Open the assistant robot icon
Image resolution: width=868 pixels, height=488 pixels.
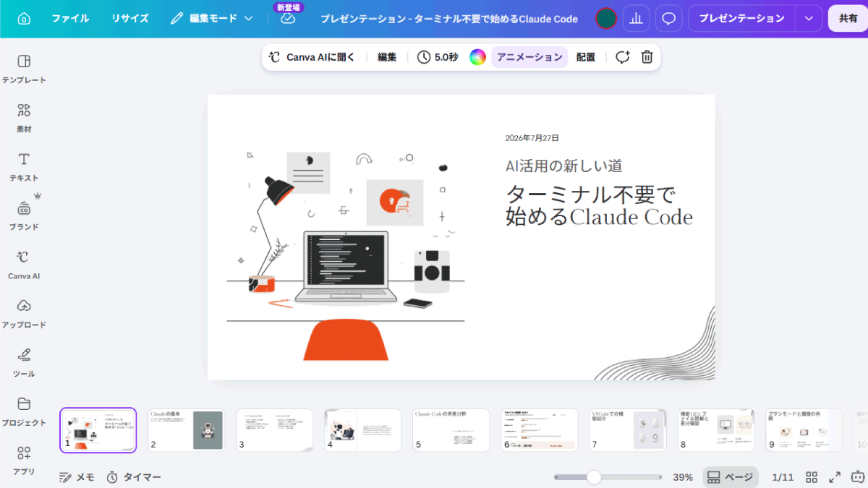(x=858, y=477)
